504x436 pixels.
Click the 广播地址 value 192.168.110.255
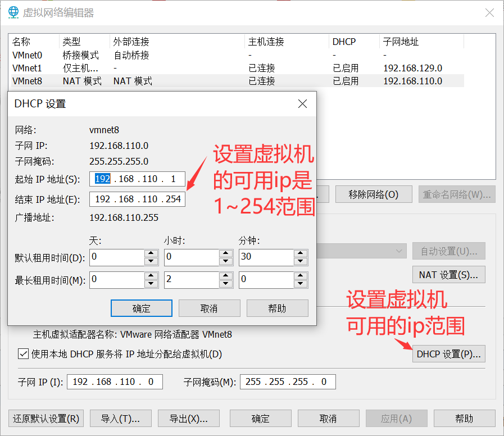(124, 217)
